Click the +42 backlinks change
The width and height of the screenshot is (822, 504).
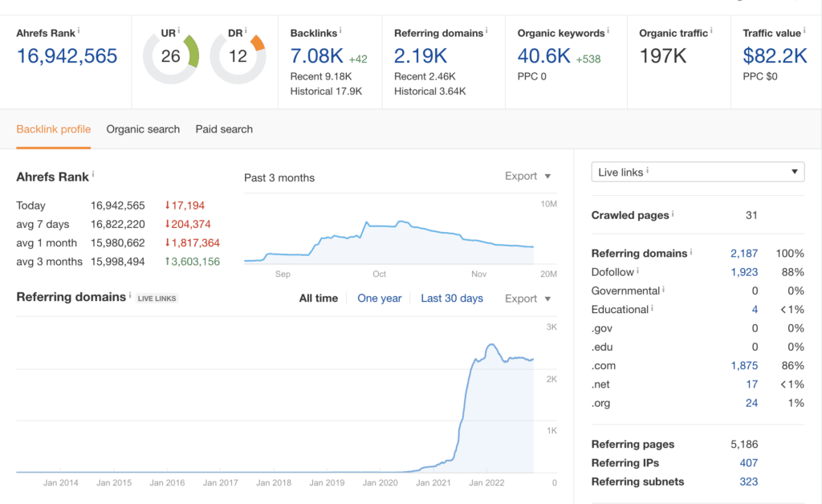358,59
